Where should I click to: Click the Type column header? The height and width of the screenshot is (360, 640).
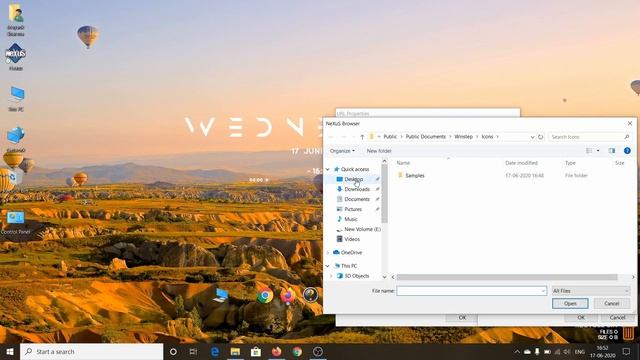pyautogui.click(x=570, y=163)
